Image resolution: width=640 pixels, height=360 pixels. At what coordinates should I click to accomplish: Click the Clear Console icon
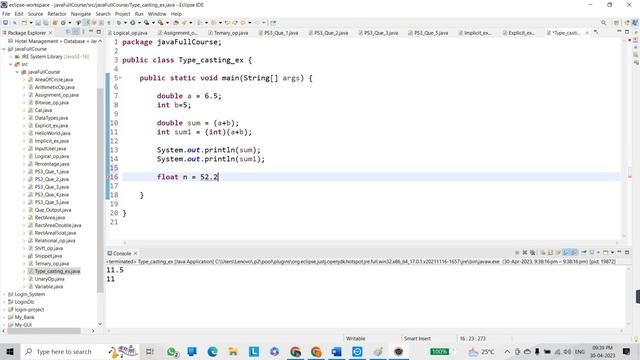(542, 253)
